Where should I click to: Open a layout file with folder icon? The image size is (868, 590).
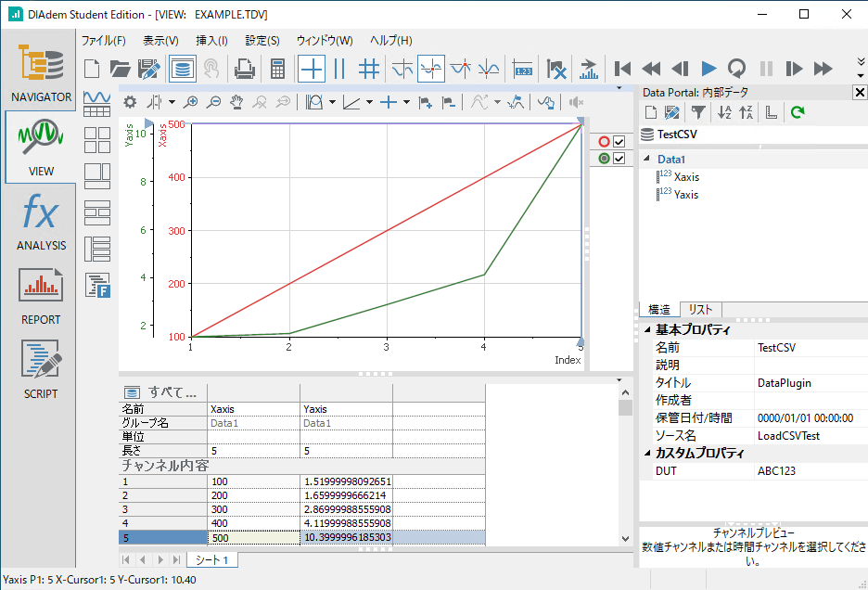pos(120,69)
